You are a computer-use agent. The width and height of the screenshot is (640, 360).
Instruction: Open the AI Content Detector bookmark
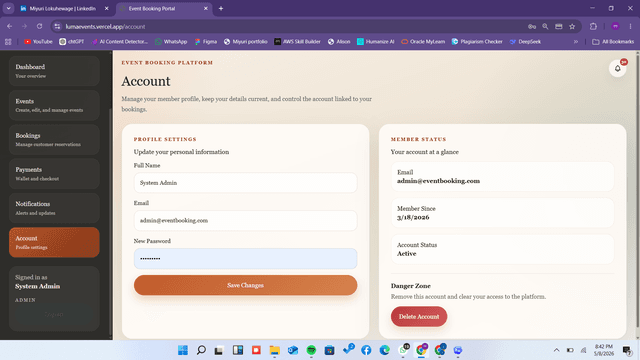click(120, 42)
